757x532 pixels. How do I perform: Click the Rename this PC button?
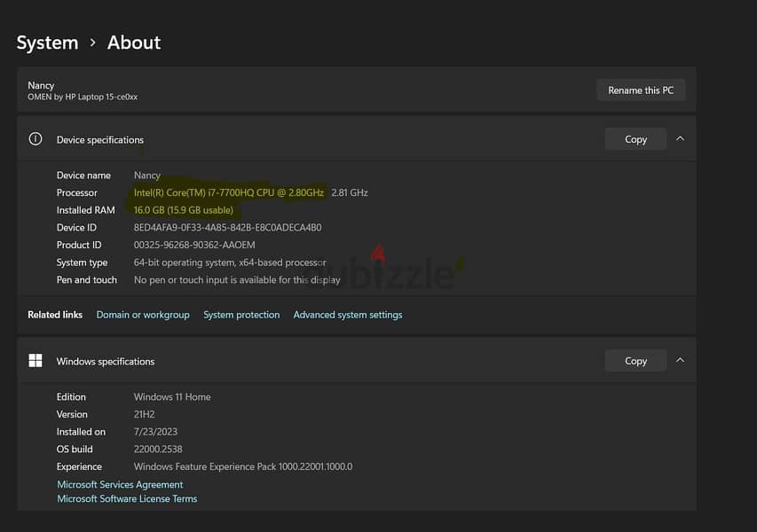[641, 90]
